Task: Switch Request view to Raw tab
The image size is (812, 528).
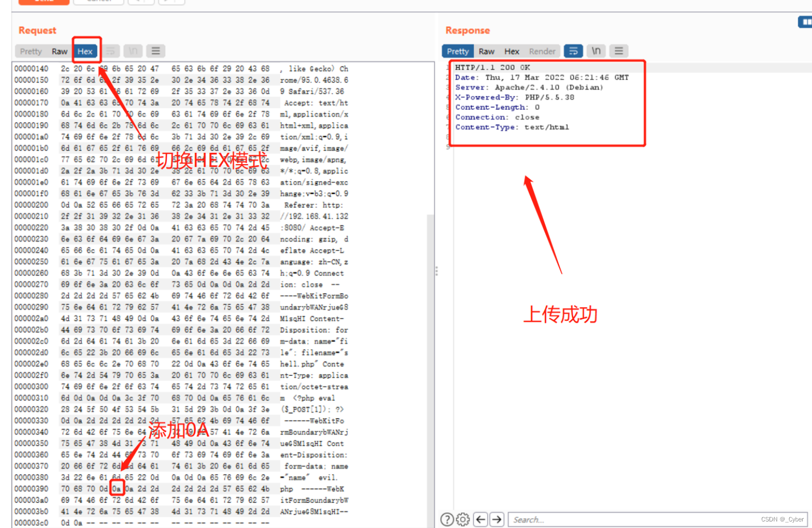Action: coord(59,51)
